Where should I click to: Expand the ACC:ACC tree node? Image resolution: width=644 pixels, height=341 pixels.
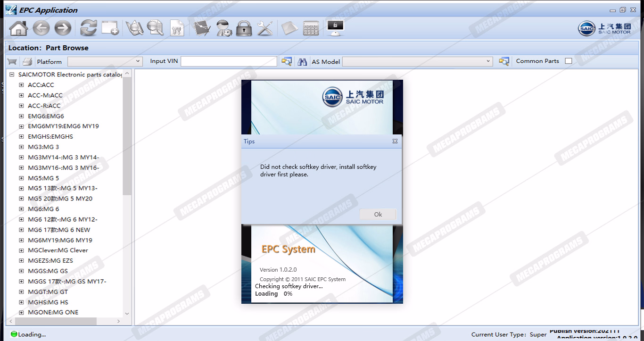pyautogui.click(x=21, y=85)
